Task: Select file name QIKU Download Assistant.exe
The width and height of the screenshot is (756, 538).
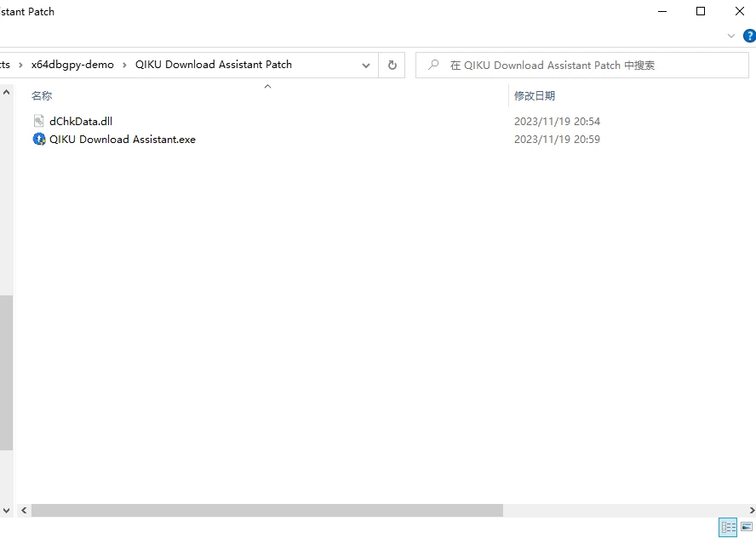Action: pos(123,140)
